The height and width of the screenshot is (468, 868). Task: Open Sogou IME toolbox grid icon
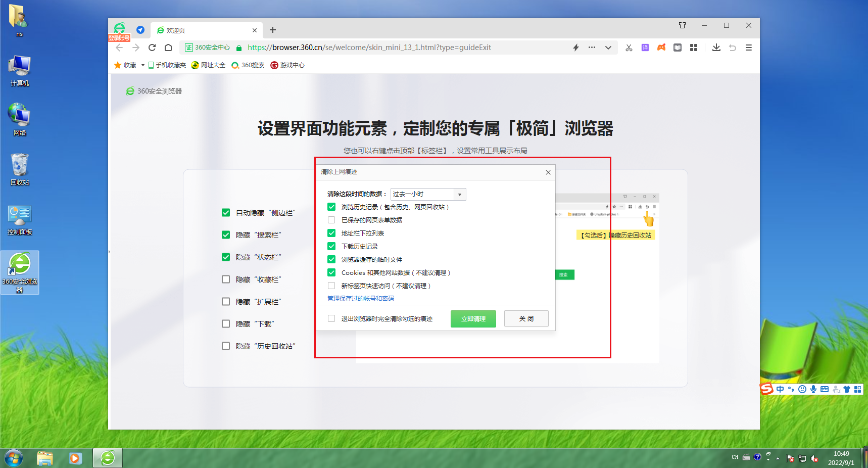pyautogui.click(x=858, y=389)
